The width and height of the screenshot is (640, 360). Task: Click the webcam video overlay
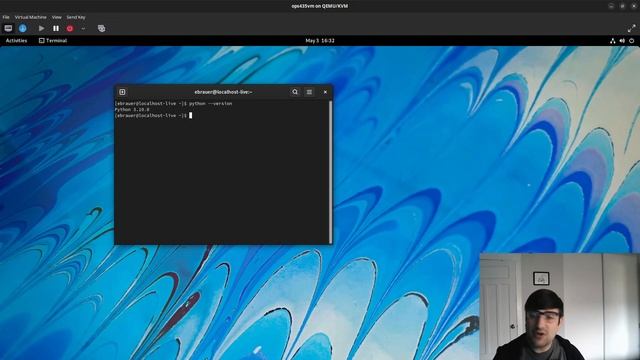coord(559,307)
